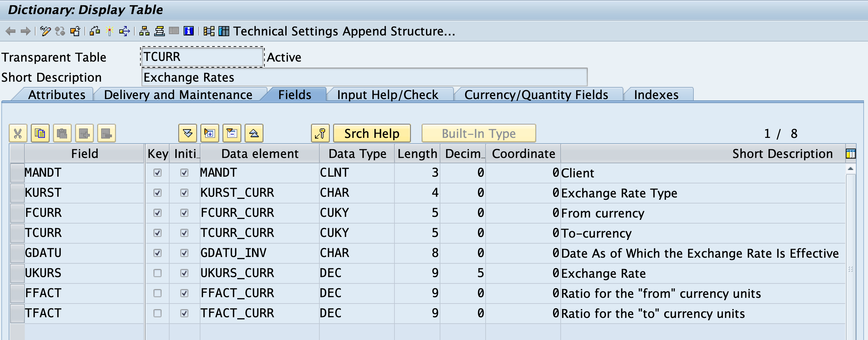
Task: Click the Contents table icon
Action: pos(224,31)
